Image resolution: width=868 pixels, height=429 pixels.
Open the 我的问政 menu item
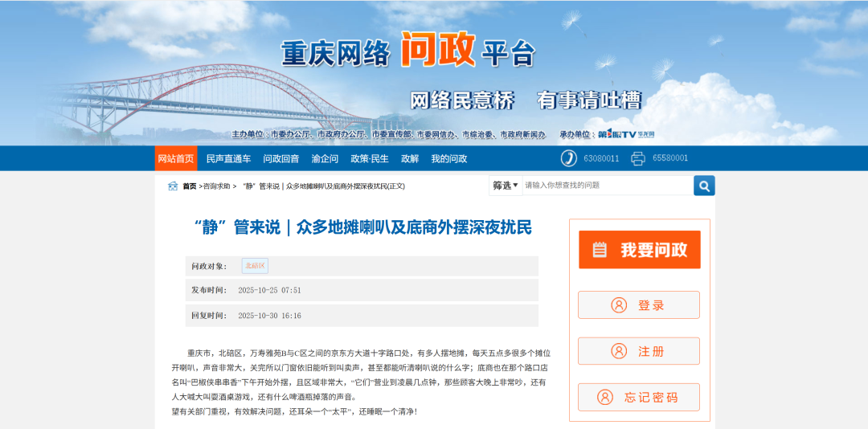pyautogui.click(x=449, y=158)
